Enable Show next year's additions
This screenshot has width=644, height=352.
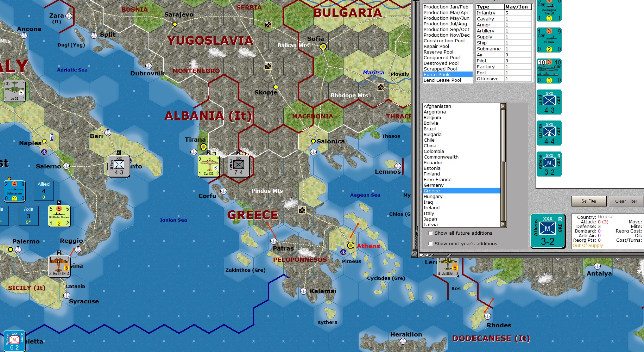[430, 243]
